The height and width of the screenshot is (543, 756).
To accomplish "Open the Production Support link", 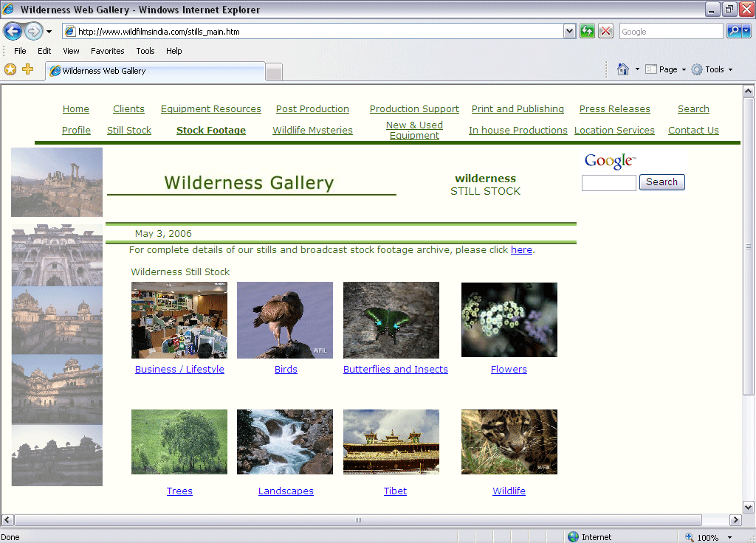I will (414, 109).
